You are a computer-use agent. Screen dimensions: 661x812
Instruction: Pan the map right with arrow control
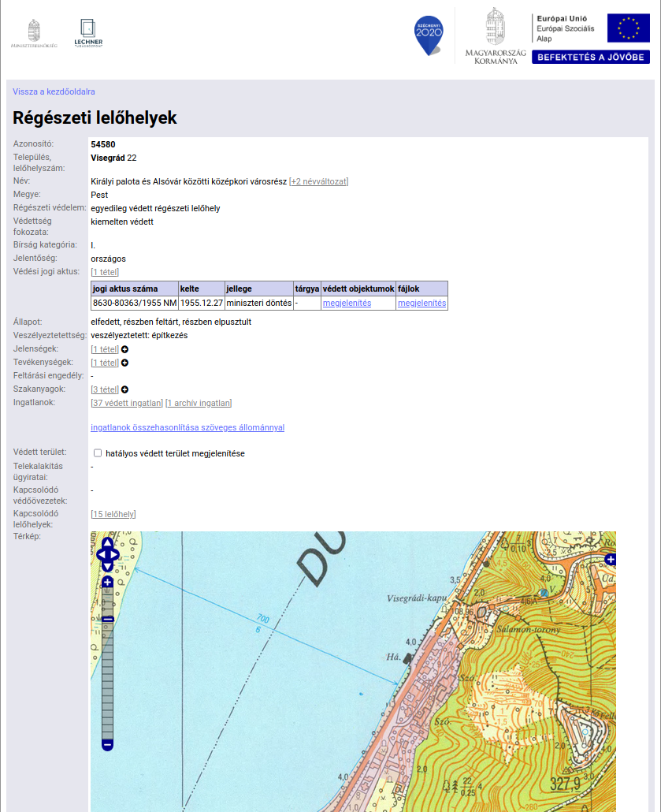(x=114, y=555)
